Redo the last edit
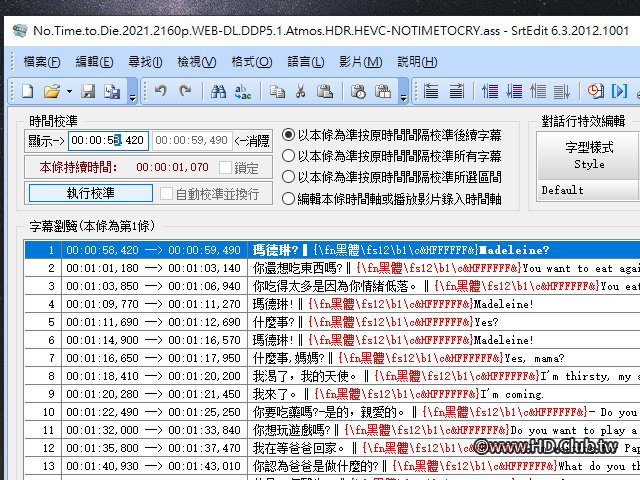The height and width of the screenshot is (480, 640). click(x=186, y=91)
